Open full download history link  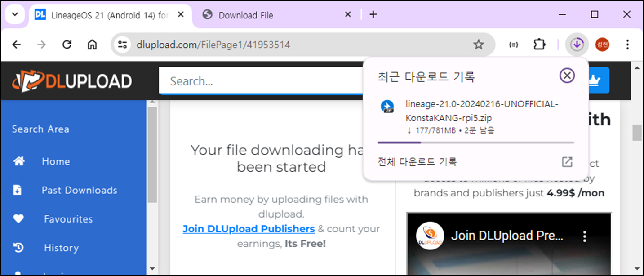(417, 162)
